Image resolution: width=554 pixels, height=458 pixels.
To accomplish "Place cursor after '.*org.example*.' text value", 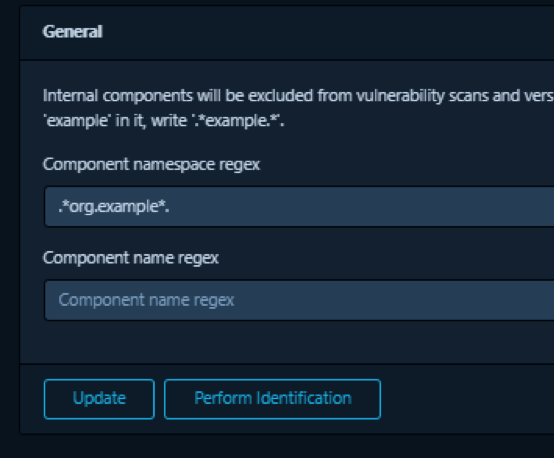I will click(x=170, y=207).
